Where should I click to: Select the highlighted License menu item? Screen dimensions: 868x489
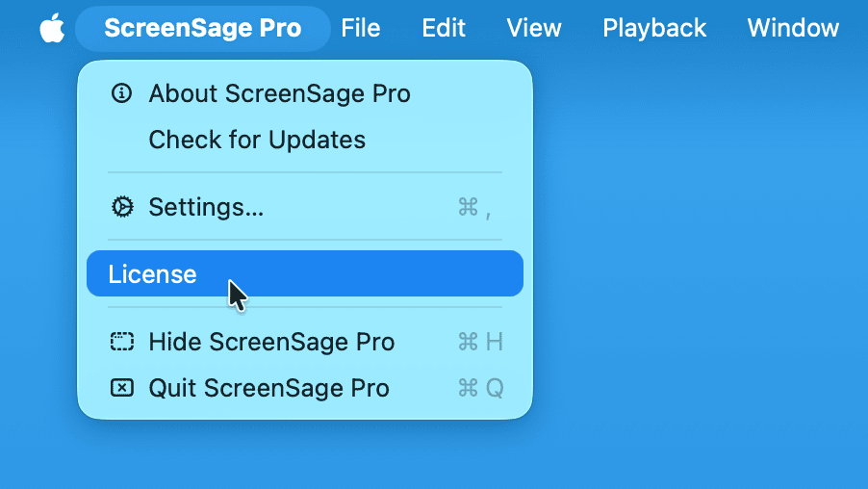152,274
